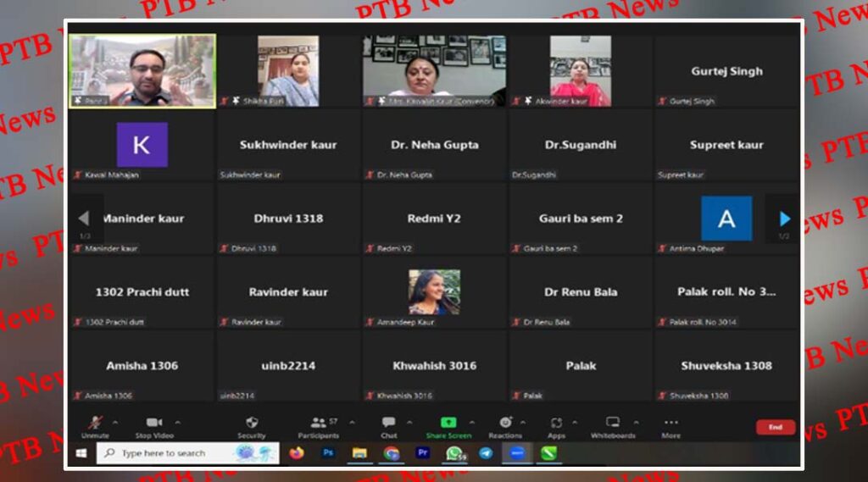868x482 pixels.
Task: Select Amisha 1306 participant tile
Action: point(142,366)
